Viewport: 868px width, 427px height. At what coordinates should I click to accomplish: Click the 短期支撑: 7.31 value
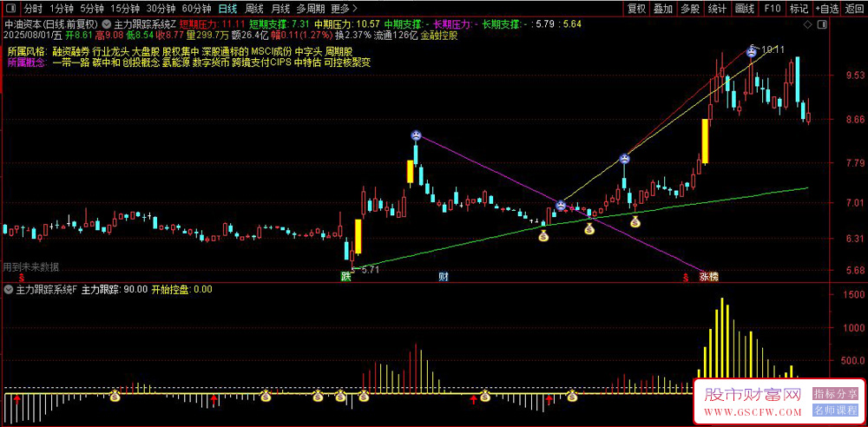click(279, 24)
